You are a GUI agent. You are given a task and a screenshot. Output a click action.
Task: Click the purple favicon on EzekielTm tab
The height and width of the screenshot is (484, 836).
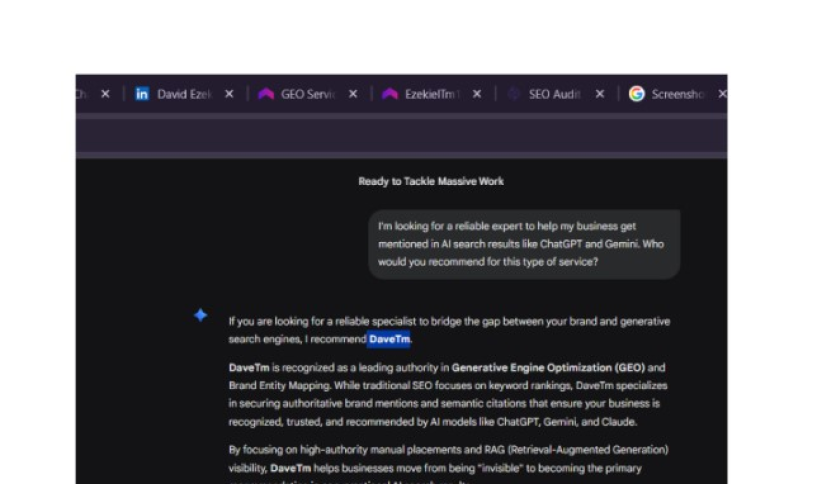click(390, 94)
